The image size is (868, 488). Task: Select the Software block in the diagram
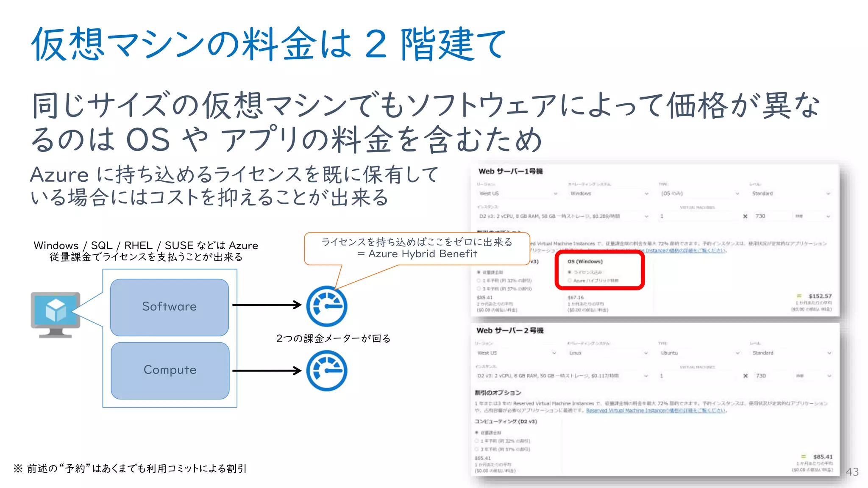tap(170, 307)
